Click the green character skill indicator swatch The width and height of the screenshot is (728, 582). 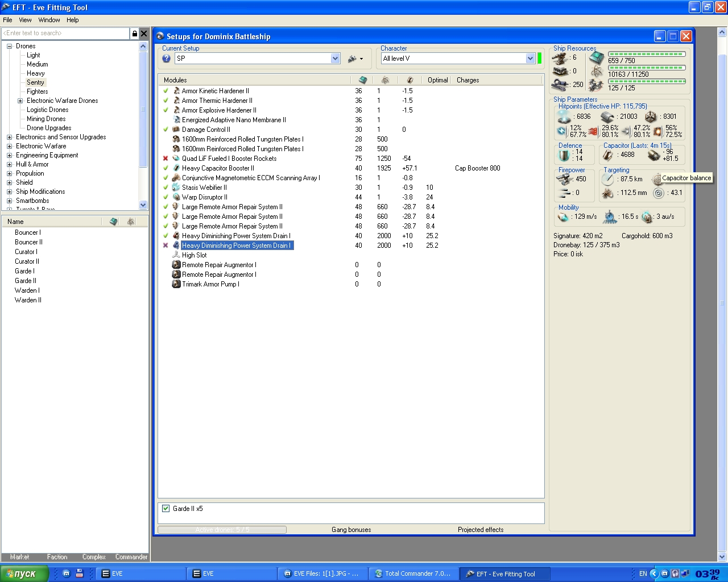(540, 59)
